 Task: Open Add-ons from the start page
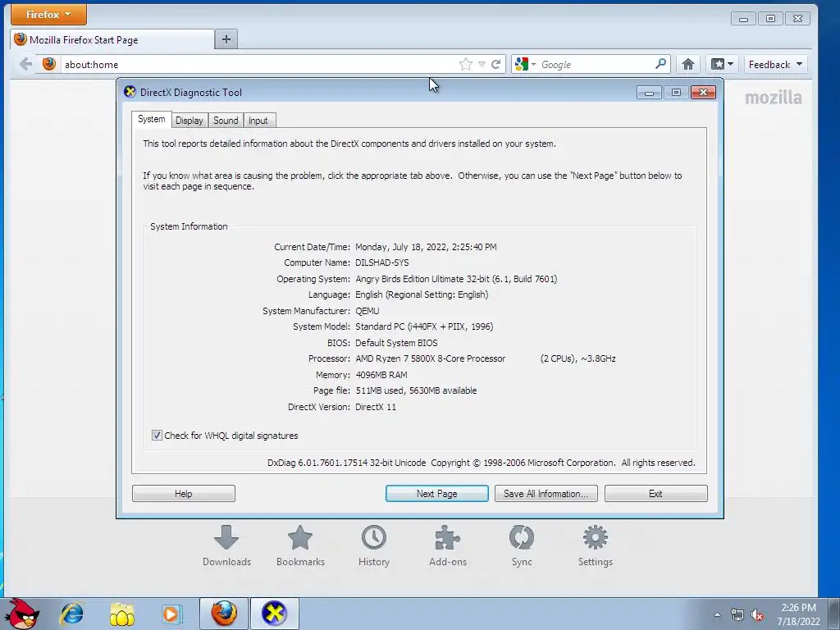448,546
